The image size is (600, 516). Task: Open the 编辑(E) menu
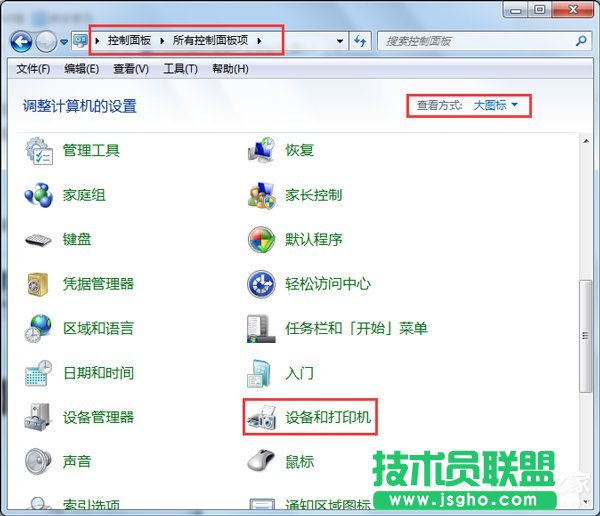(x=82, y=69)
